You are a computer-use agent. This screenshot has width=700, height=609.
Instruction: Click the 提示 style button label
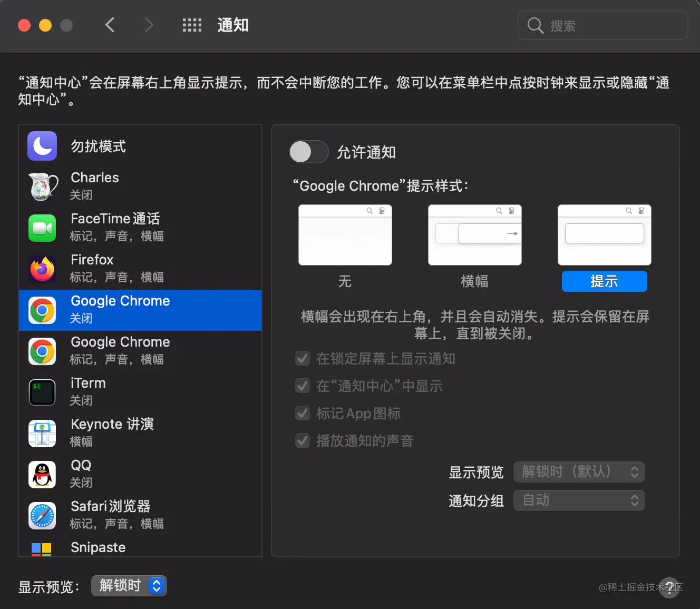(x=605, y=281)
